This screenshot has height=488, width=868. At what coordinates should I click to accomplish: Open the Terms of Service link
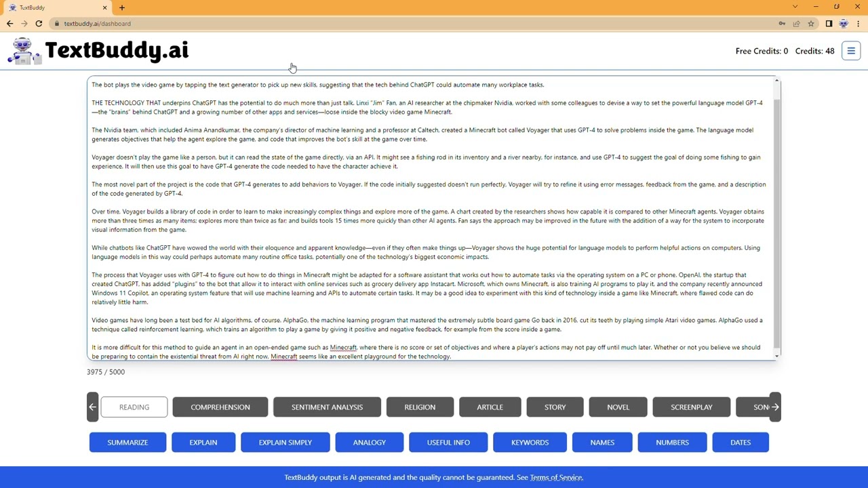[556, 477]
